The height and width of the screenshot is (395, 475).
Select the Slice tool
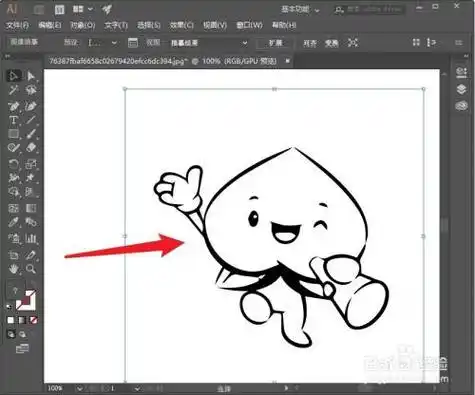tap(31, 255)
